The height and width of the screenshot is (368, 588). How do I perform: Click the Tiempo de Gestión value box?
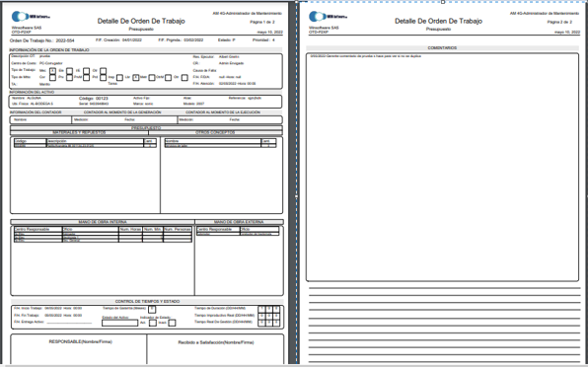tap(152, 309)
